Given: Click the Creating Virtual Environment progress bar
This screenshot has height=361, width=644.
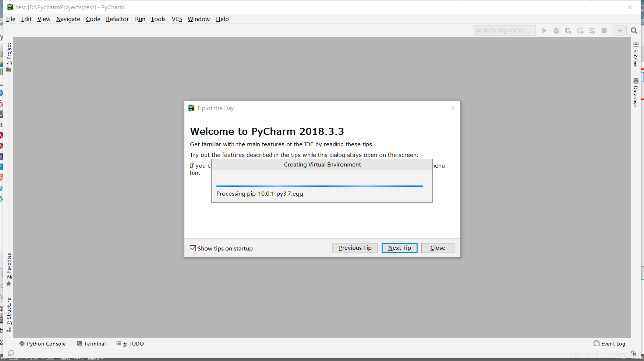Looking at the screenshot, I should (x=320, y=186).
